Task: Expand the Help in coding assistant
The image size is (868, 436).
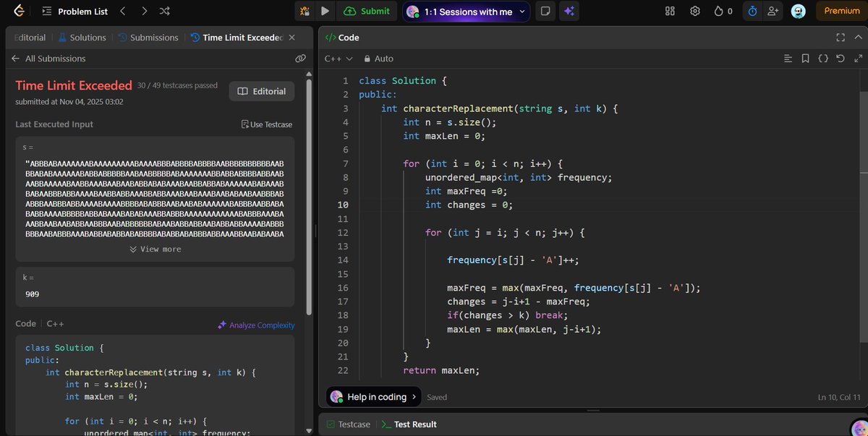Action: [374, 396]
